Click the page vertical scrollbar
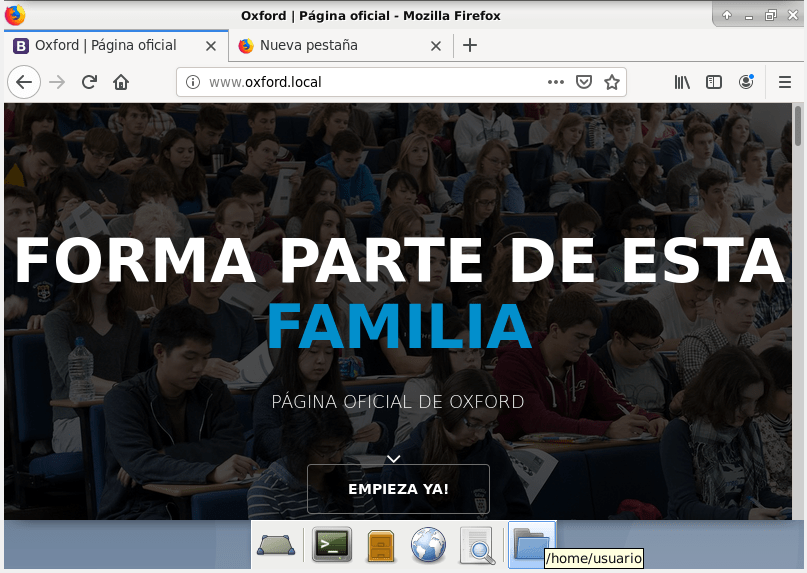The height and width of the screenshot is (573, 807). pos(798,300)
